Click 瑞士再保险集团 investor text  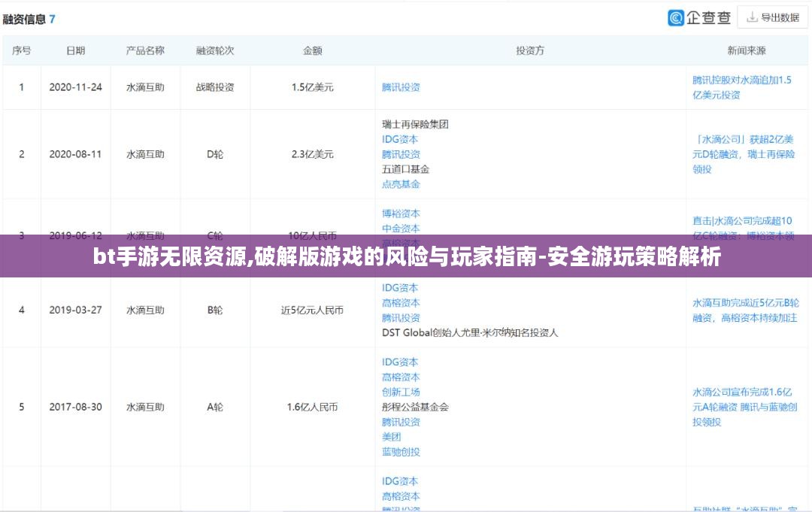coord(415,124)
